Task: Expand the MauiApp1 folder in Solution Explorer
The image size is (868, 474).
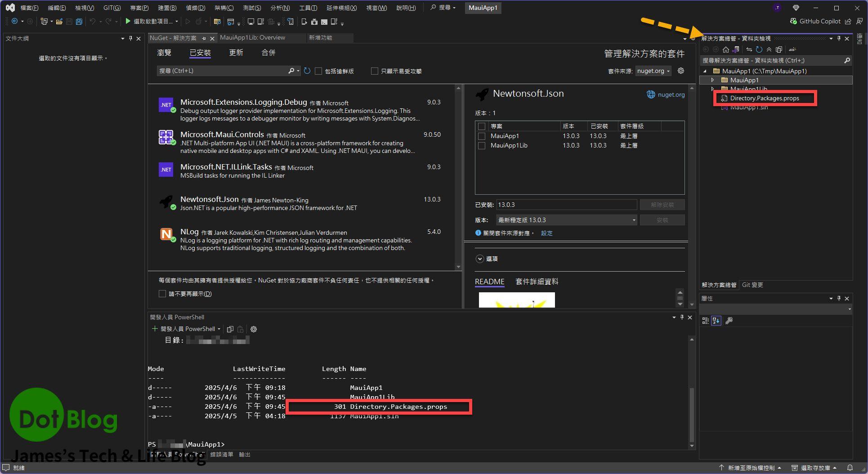Action: pos(712,80)
